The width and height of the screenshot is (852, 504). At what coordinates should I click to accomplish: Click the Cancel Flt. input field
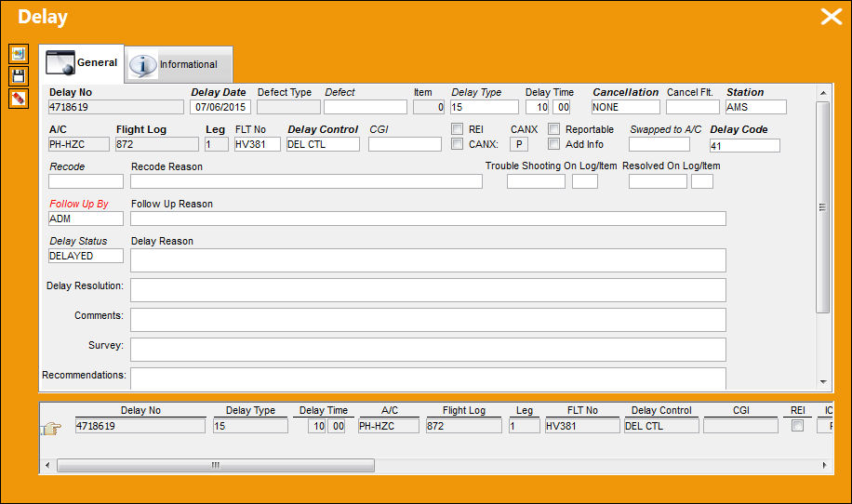[x=693, y=107]
